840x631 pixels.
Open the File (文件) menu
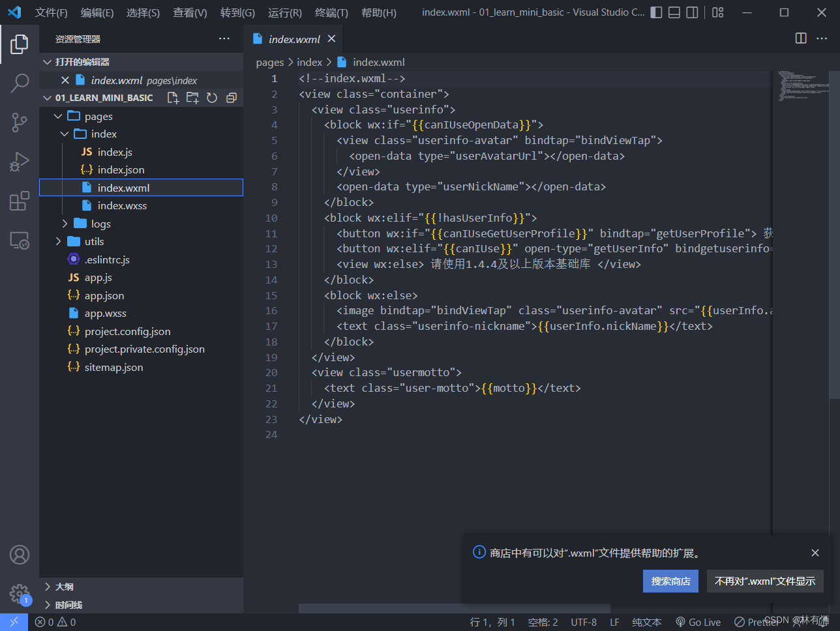tap(51, 12)
